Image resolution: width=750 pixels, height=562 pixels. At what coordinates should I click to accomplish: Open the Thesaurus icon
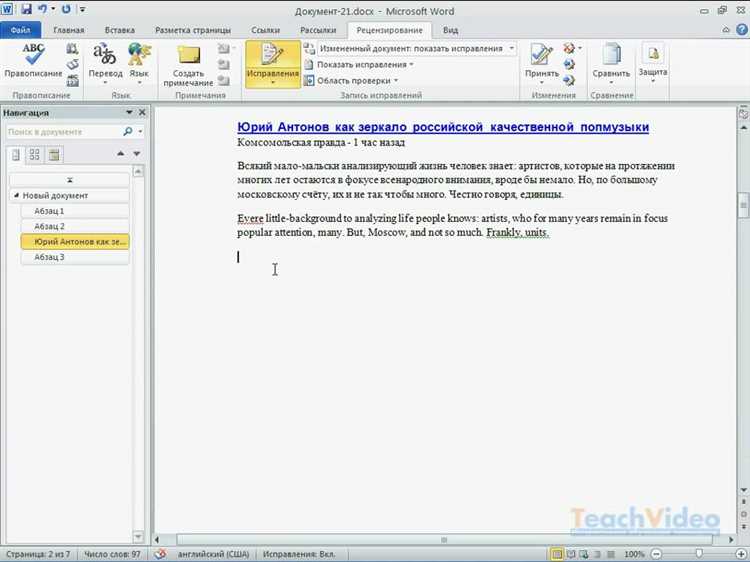[x=72, y=65]
